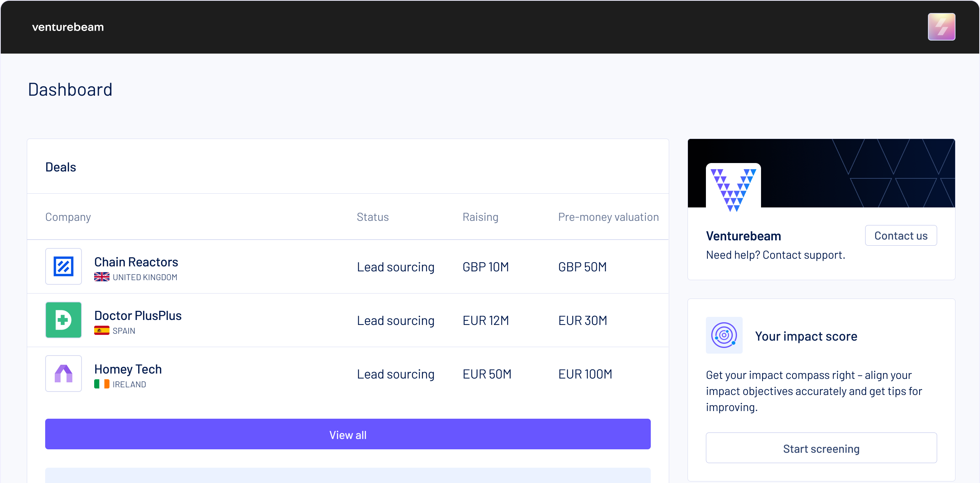
Task: Go to venturebeam home via header logo
Action: (x=68, y=27)
